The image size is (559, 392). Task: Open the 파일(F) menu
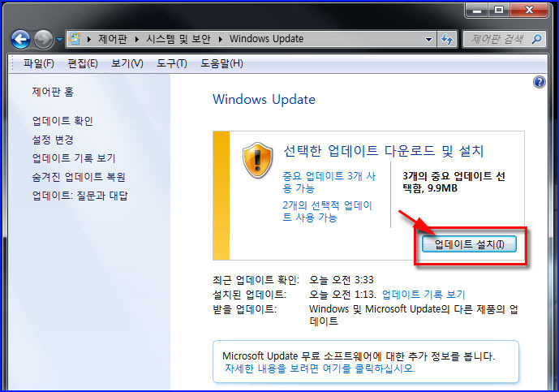click(38, 63)
